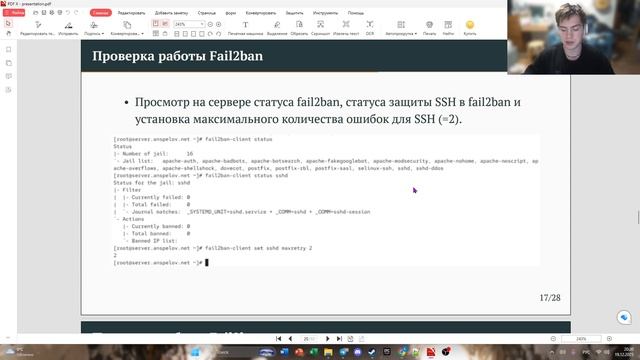This screenshot has width=640, height=360.
Task: Go to the first page
Action: tap(278, 339)
